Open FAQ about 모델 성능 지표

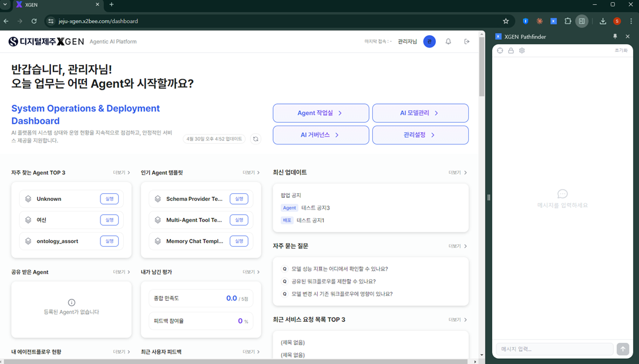[x=339, y=269]
